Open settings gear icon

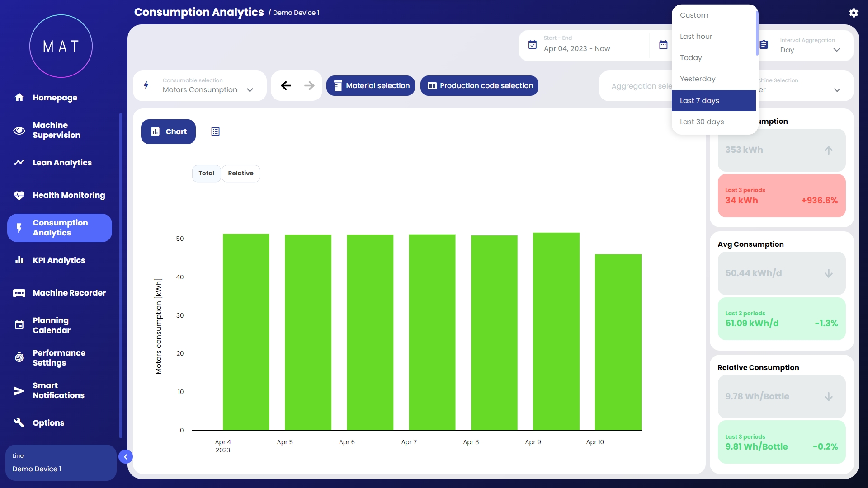coord(853,13)
